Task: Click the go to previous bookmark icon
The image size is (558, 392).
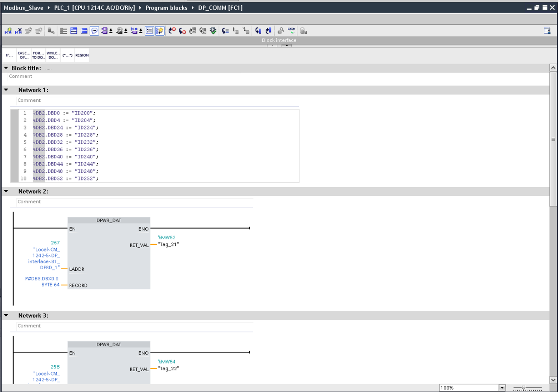Action: (268, 31)
